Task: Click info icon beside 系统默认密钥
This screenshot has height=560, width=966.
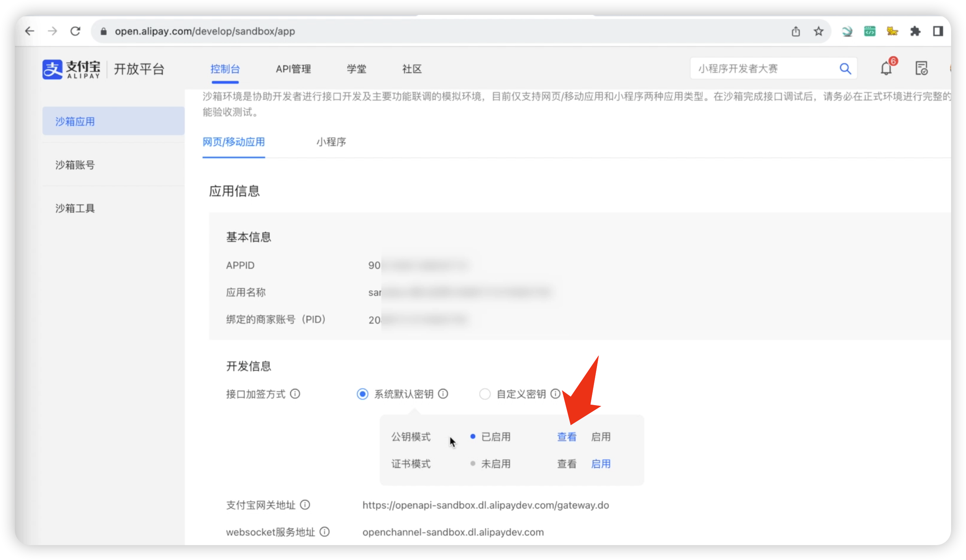Action: coord(443,393)
